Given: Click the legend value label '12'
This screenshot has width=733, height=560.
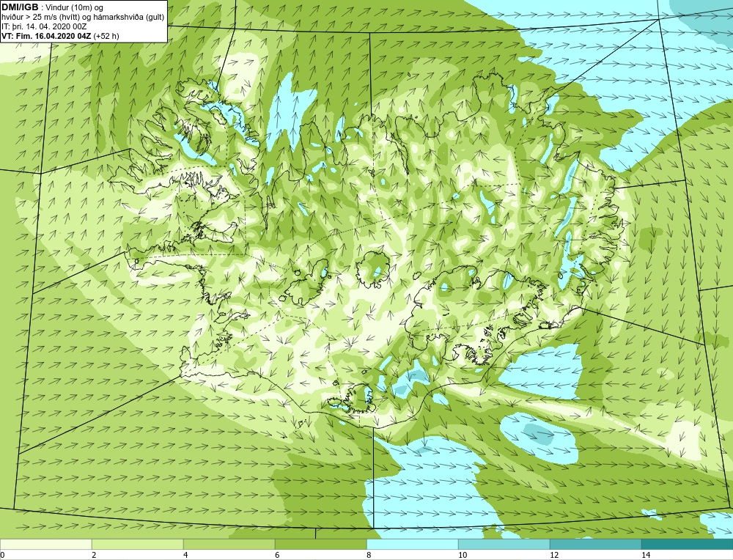Looking at the screenshot, I should point(554,555).
